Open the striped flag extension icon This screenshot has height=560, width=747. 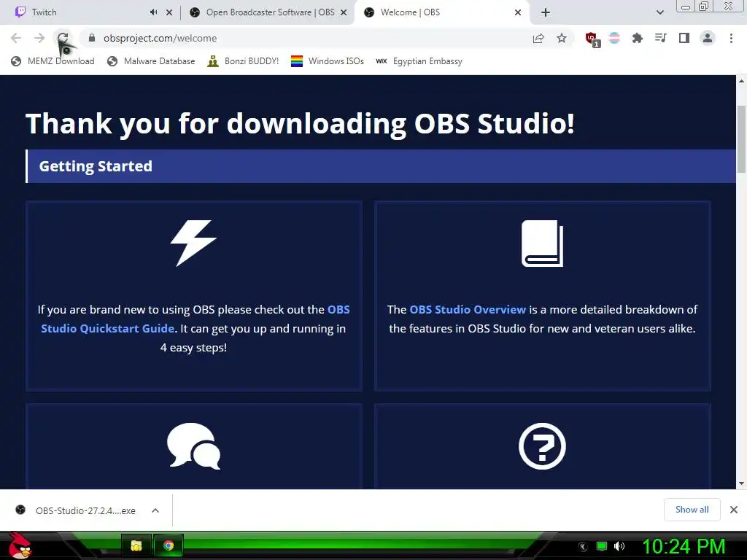(x=614, y=38)
